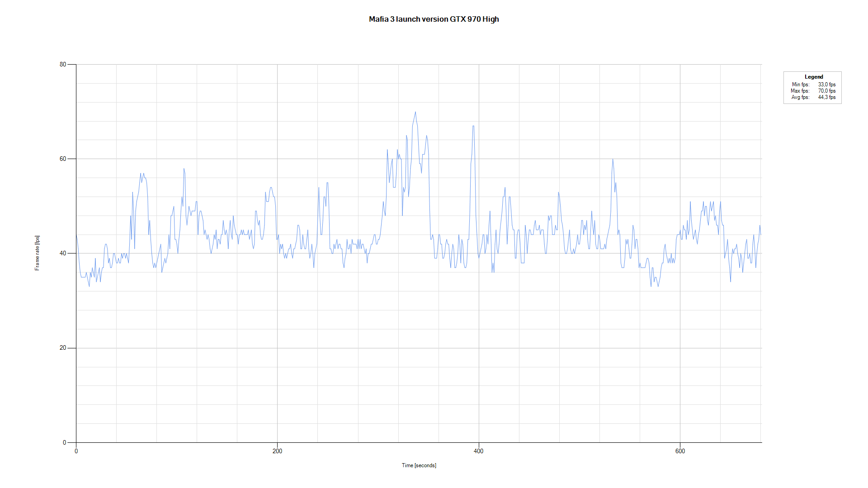Select the 'Min fps:' label in legend
The width and height of the screenshot is (868, 488).
point(801,84)
